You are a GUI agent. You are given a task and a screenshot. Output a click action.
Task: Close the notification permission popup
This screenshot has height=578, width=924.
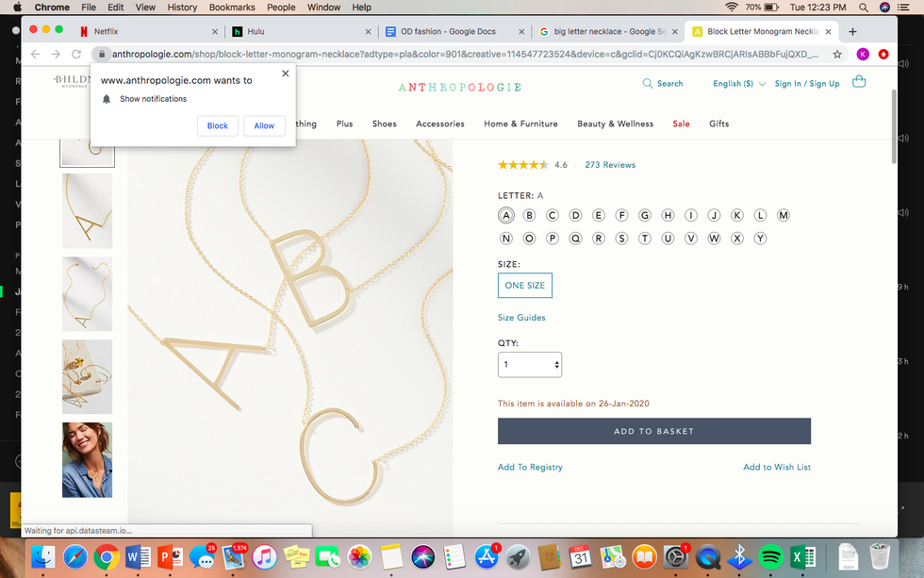(285, 73)
